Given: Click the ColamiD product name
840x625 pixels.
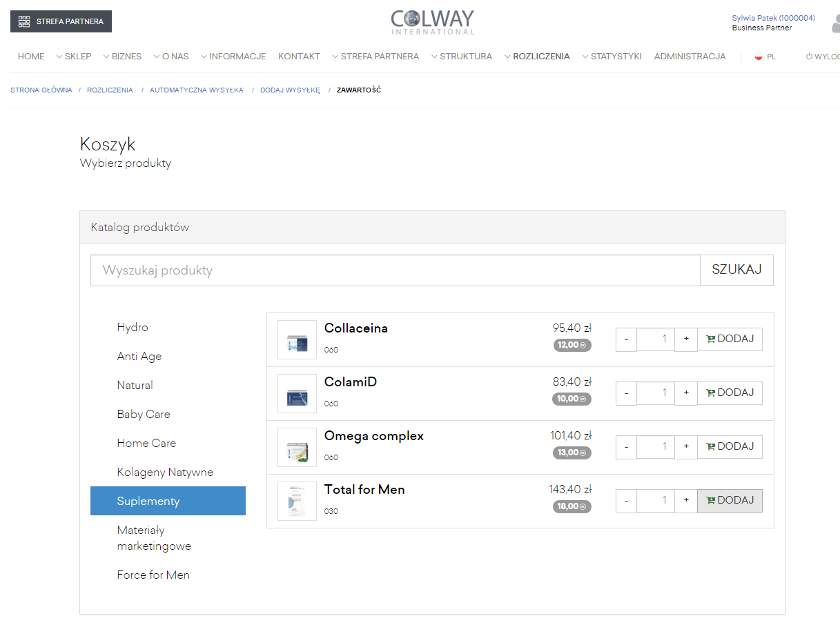Looking at the screenshot, I should [351, 382].
